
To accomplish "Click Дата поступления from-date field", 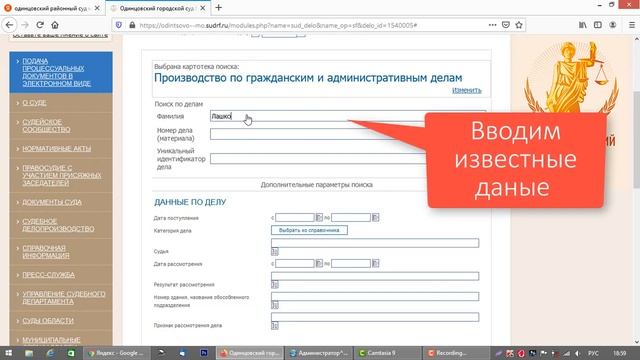I will pos(294,218).
